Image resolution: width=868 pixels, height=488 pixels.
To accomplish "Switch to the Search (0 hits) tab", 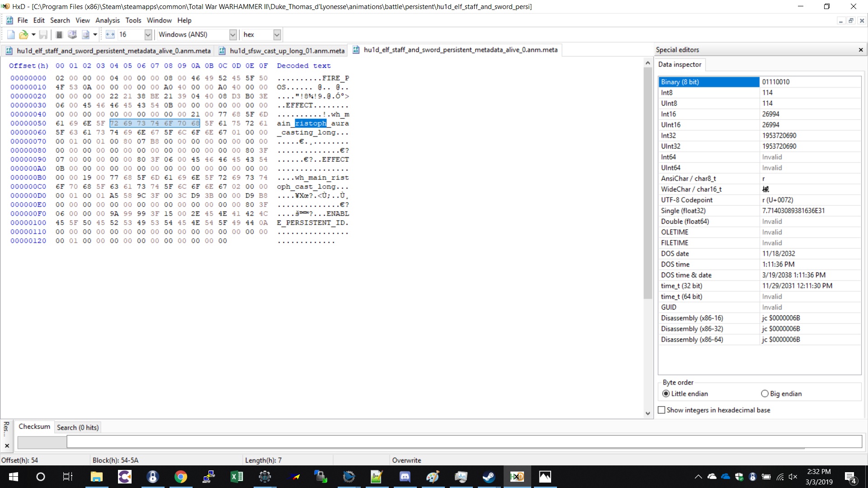I will coord(77,427).
